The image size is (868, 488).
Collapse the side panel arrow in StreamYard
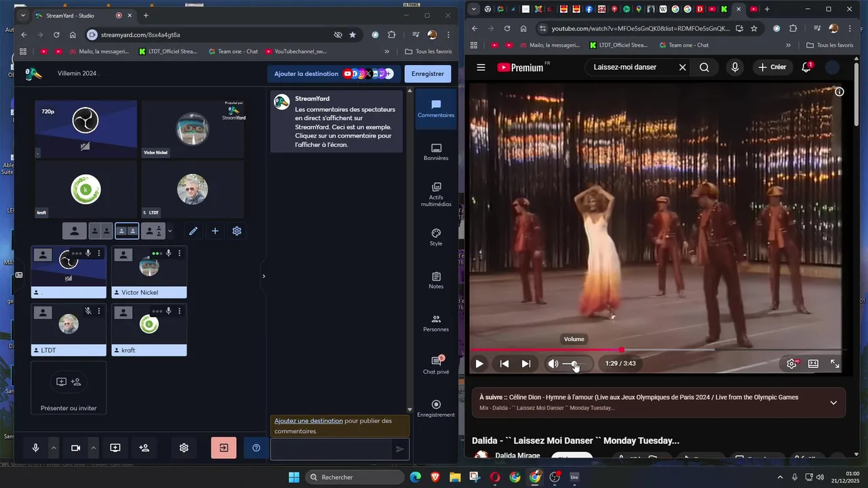tap(264, 276)
